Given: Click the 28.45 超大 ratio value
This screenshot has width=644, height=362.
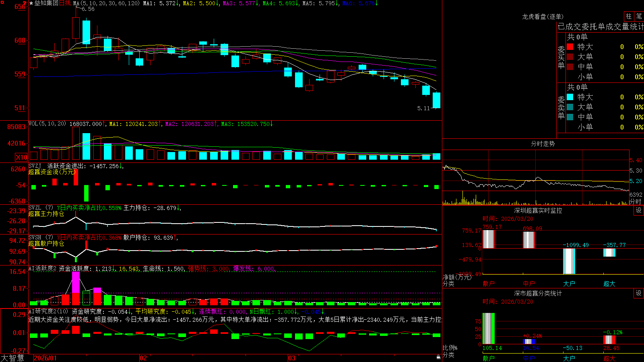Looking at the screenshot, I should click(611, 348).
